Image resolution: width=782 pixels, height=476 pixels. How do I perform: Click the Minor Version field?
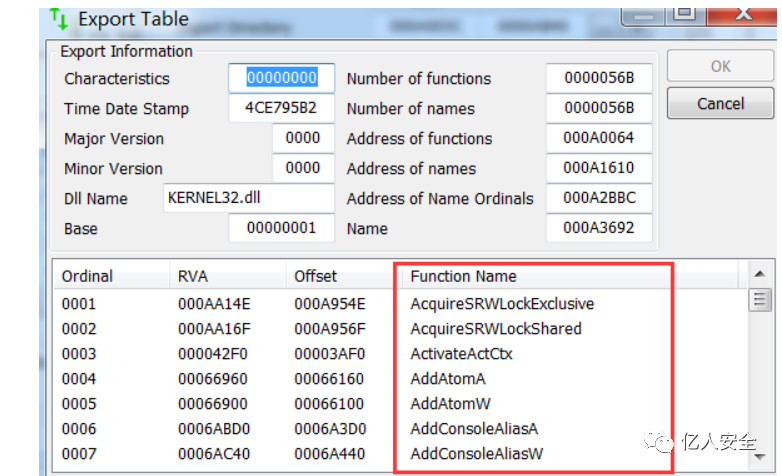coord(303,168)
